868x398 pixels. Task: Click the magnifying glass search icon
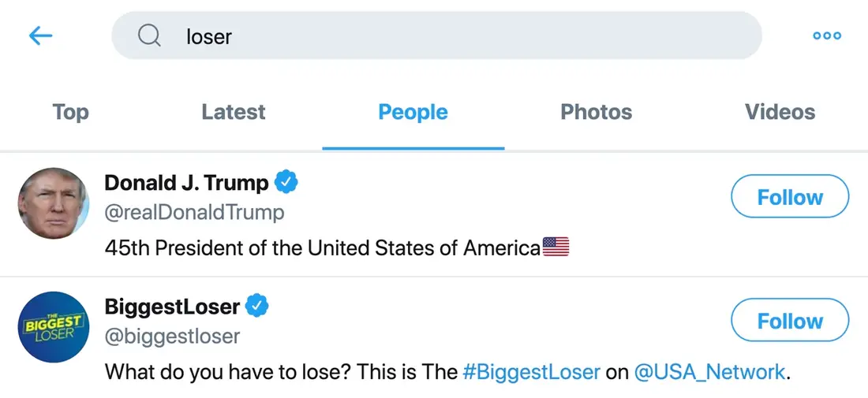pos(149,35)
